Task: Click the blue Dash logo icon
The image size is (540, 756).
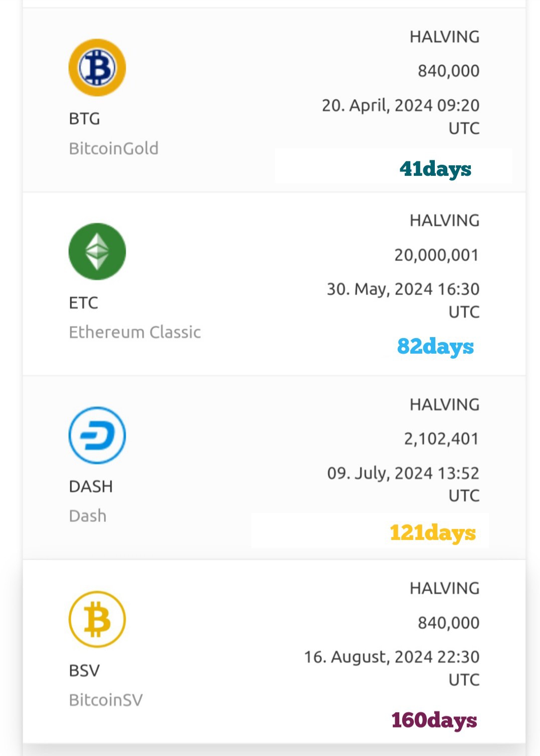Action: tap(97, 435)
